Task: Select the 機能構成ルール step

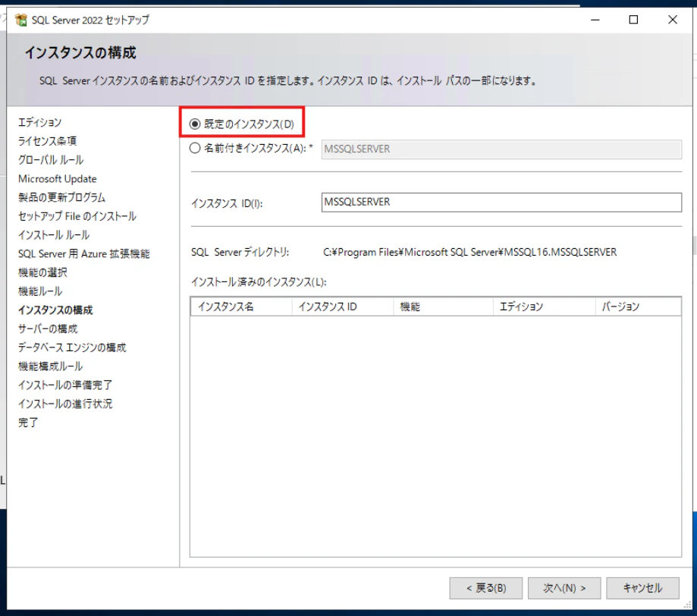Action: (x=51, y=366)
